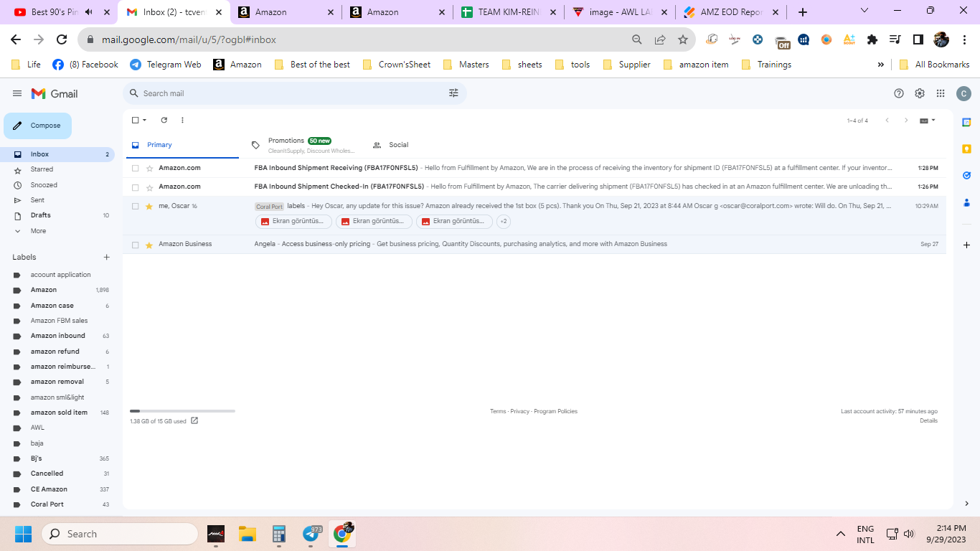980x551 pixels.
Task: Open the Program Policies link
Action: point(555,411)
